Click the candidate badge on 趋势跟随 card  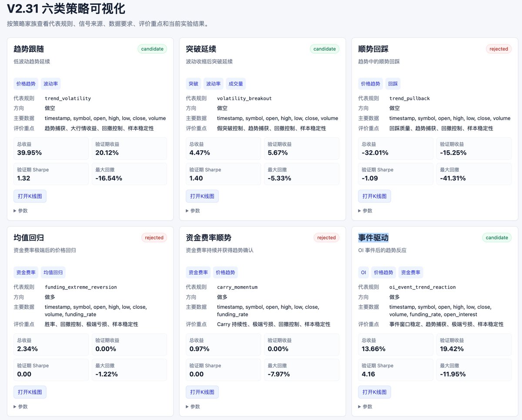coord(152,49)
